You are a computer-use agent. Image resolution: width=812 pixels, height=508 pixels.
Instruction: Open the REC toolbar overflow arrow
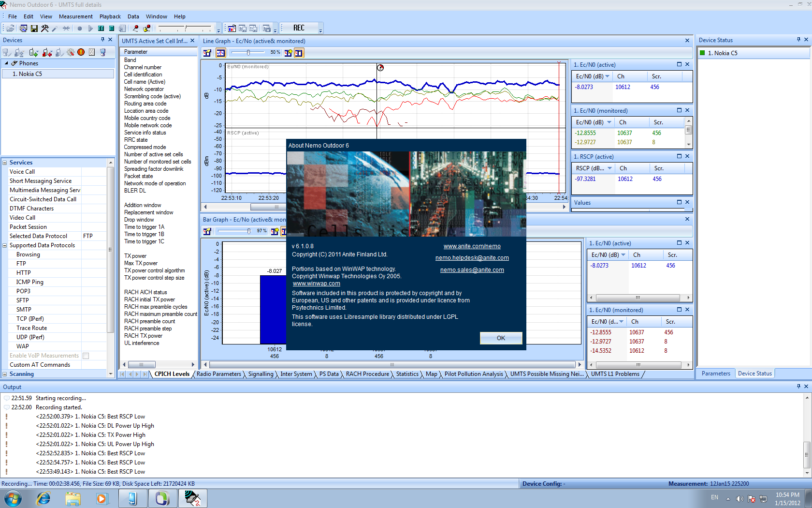coord(320,29)
